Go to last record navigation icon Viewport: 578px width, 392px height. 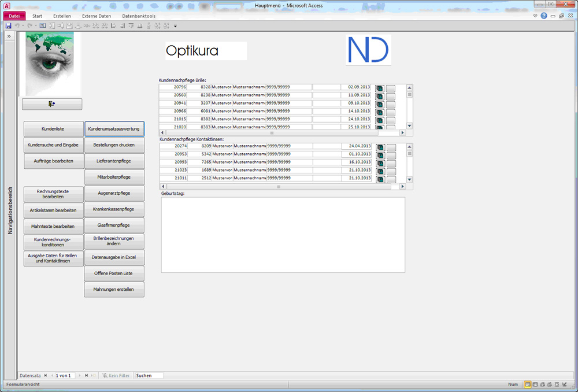pos(87,375)
